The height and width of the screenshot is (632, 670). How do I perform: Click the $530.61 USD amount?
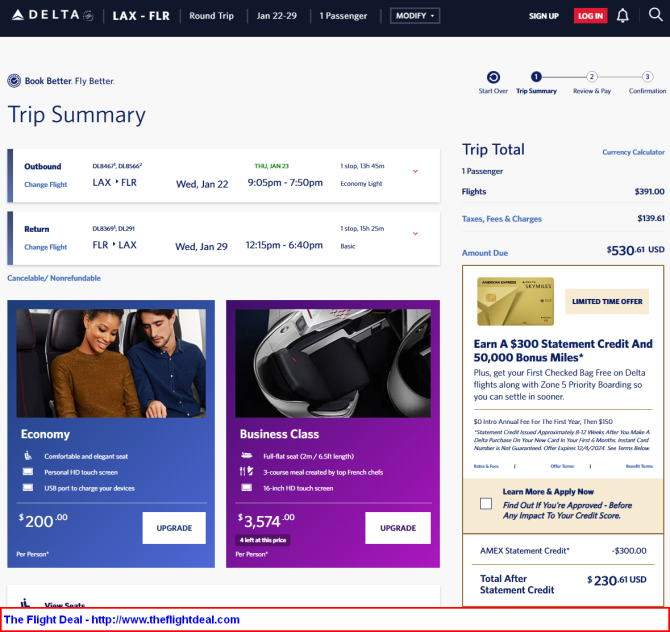[635, 250]
